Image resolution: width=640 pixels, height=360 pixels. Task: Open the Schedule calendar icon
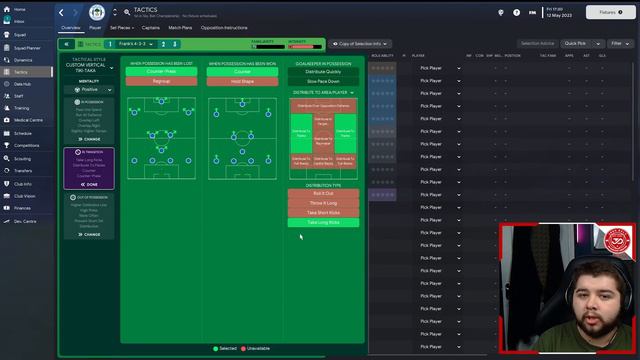tap(7, 133)
